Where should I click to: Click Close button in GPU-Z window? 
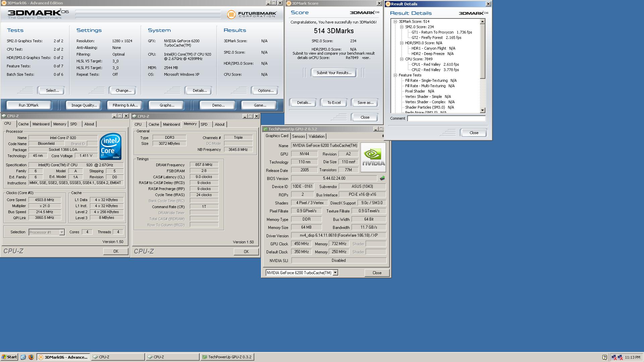click(x=377, y=273)
